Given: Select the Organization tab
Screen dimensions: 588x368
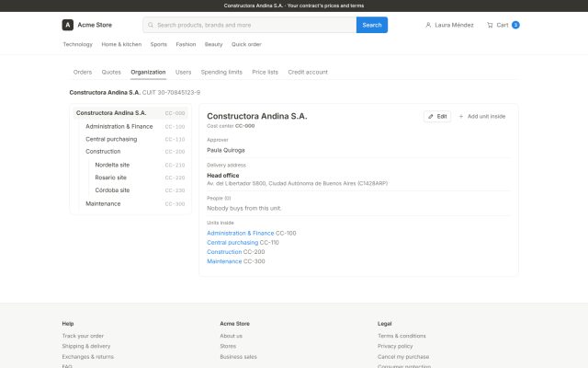Looking at the screenshot, I should coord(148,72).
